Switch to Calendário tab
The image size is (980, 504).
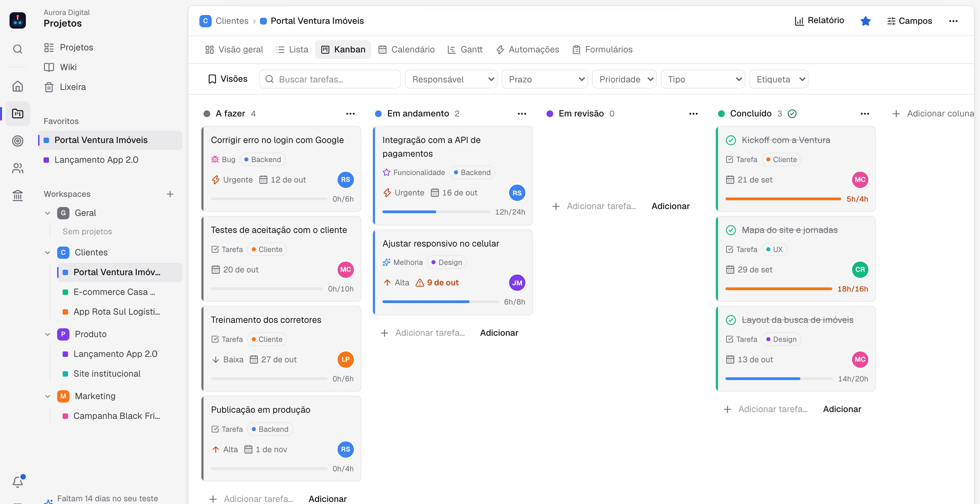tap(406, 49)
